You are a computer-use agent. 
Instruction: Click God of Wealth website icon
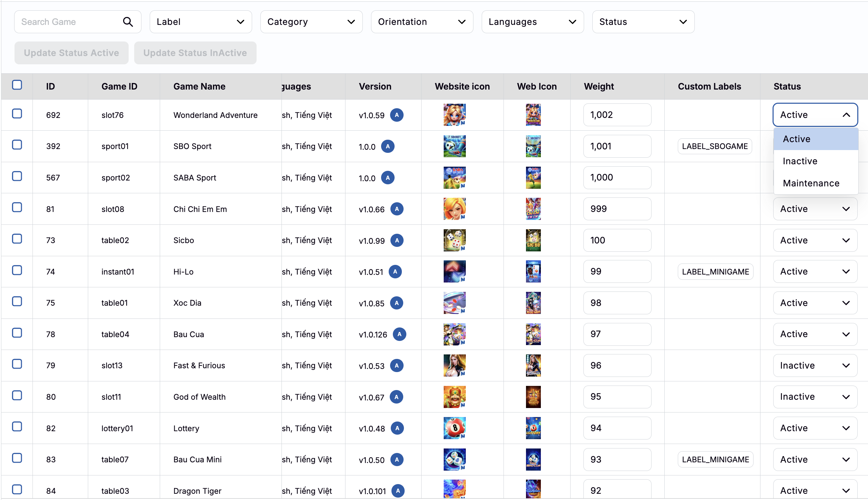coord(454,397)
